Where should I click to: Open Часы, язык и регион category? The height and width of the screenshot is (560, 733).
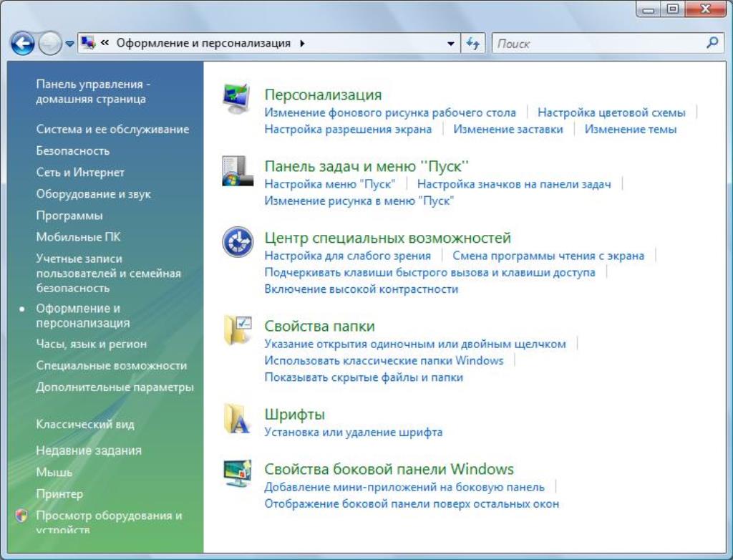tap(92, 344)
